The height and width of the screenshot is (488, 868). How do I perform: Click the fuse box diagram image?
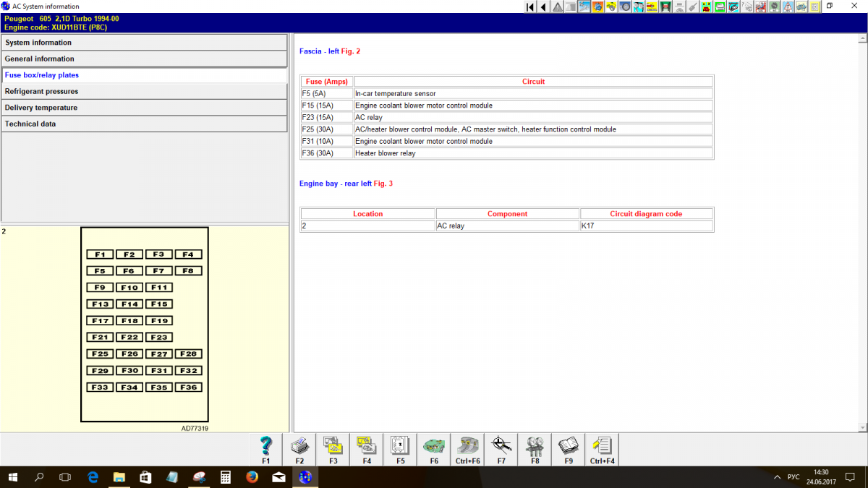145,325
